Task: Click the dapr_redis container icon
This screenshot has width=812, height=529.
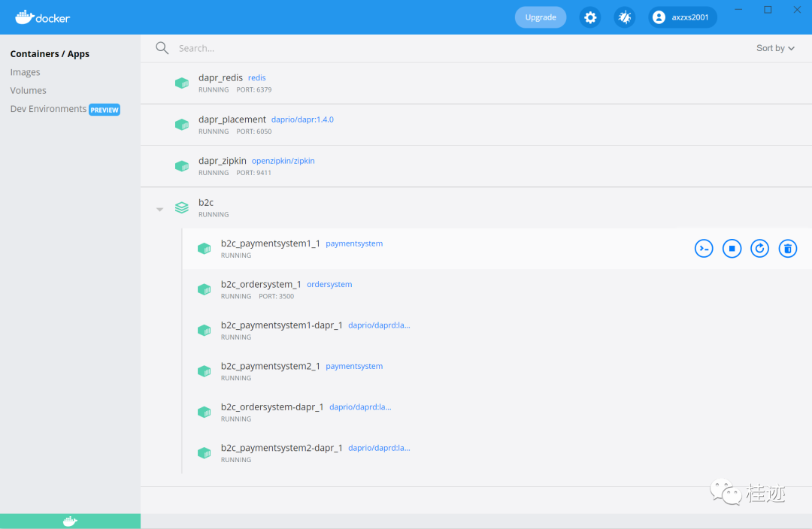Action: [182, 83]
